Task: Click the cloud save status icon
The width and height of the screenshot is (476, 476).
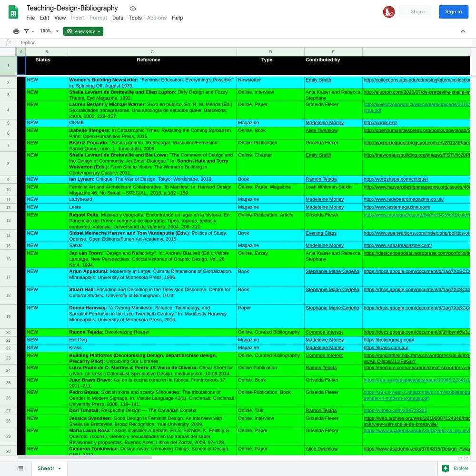Action: click(x=133, y=8)
